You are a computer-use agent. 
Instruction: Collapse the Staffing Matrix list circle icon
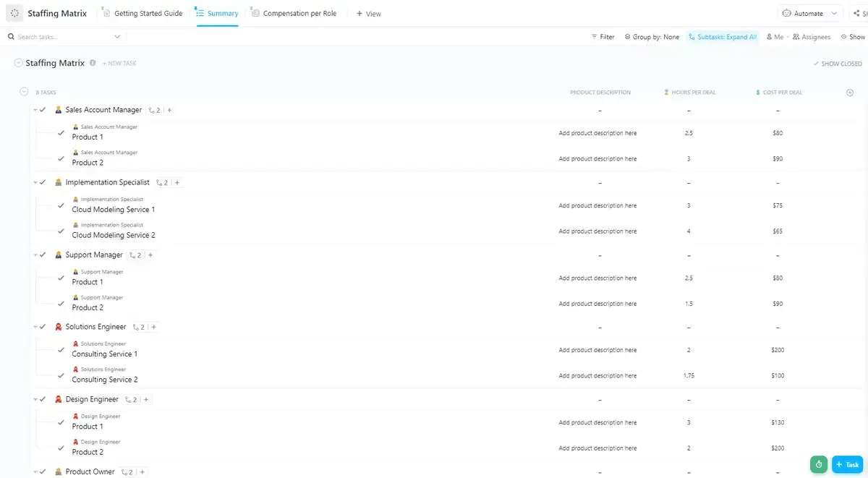click(x=18, y=63)
